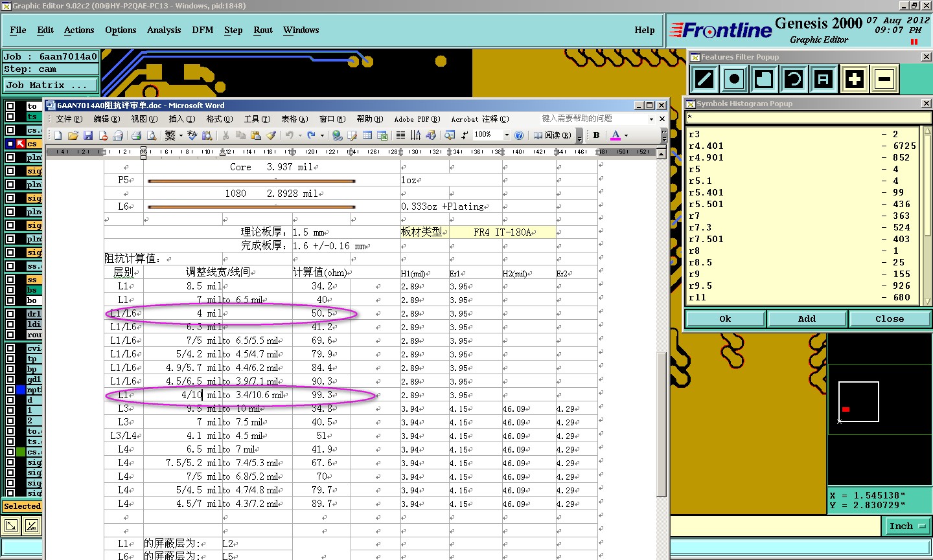Open the 繁 conversion dropdown arrow

(180, 135)
